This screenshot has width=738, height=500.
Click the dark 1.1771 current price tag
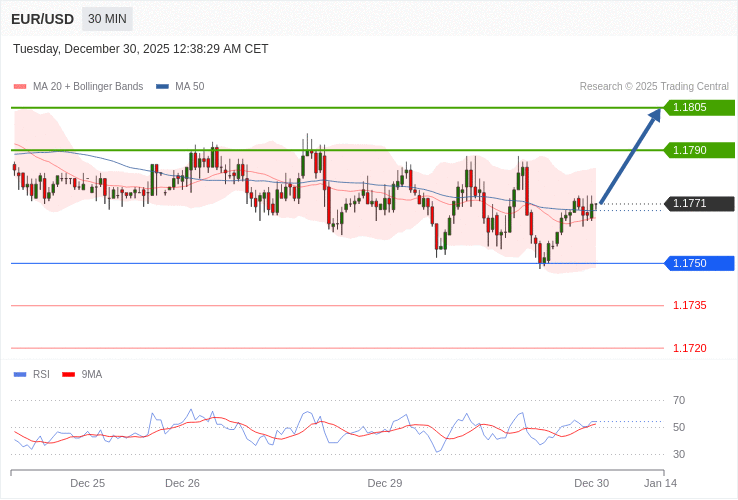[698, 204]
